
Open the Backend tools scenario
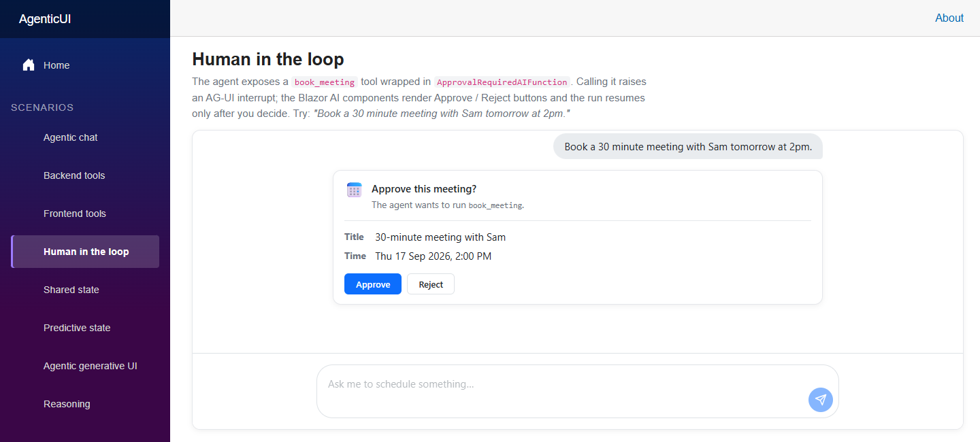pyautogui.click(x=85, y=175)
